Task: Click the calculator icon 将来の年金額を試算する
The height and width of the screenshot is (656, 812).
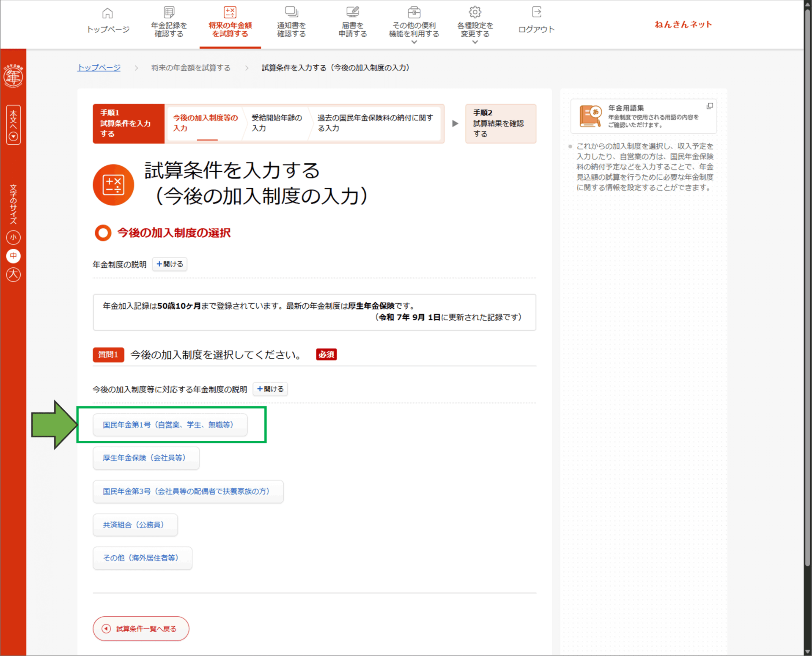Action: [230, 12]
